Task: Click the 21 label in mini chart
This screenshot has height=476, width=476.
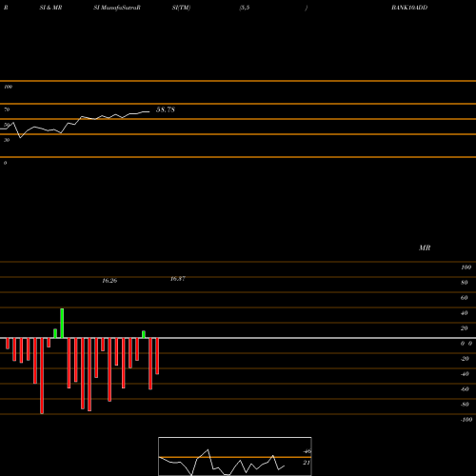Action: click(x=307, y=463)
